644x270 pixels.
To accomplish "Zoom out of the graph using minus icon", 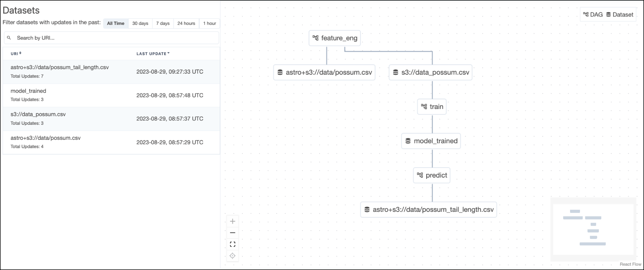I will coord(233,233).
